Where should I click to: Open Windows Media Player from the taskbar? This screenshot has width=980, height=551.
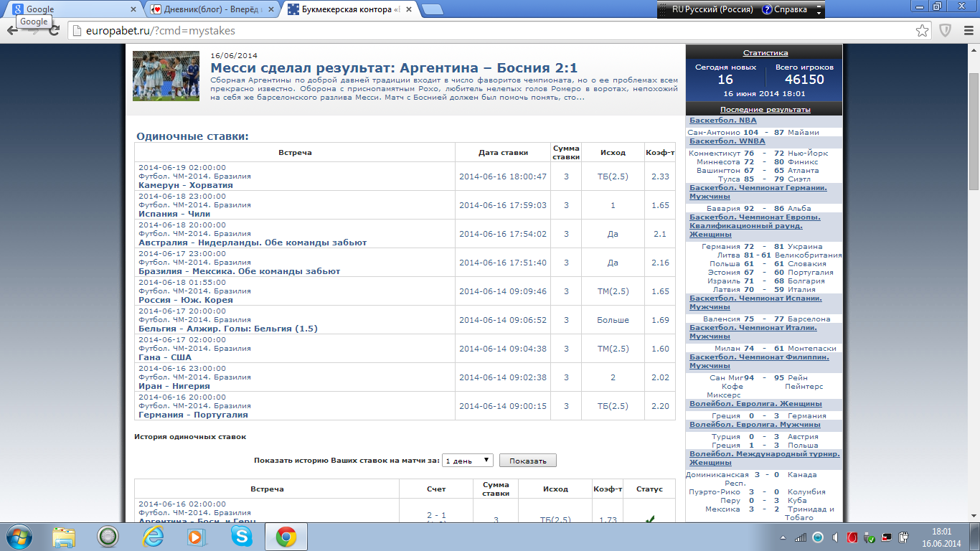pyautogui.click(x=196, y=537)
